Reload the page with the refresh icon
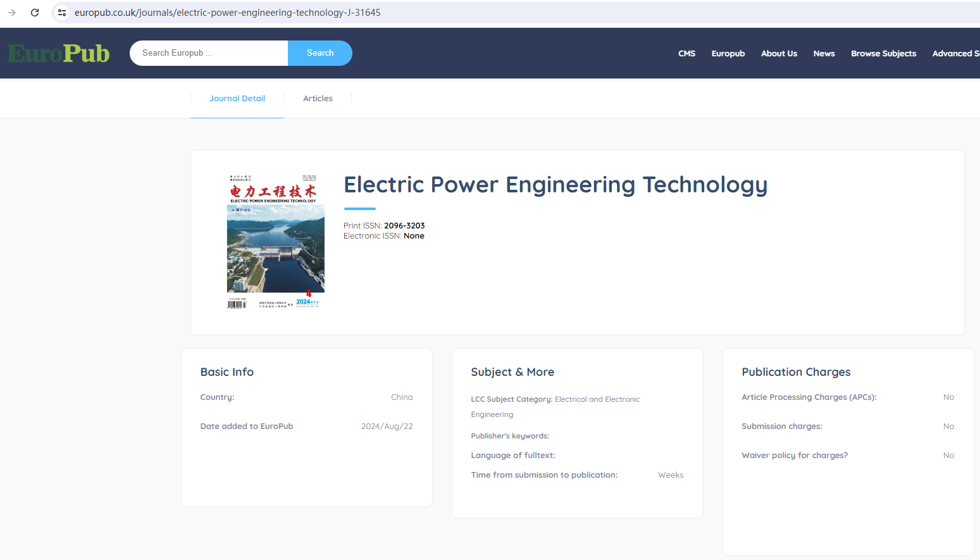The width and height of the screenshot is (980, 560). 35,13
